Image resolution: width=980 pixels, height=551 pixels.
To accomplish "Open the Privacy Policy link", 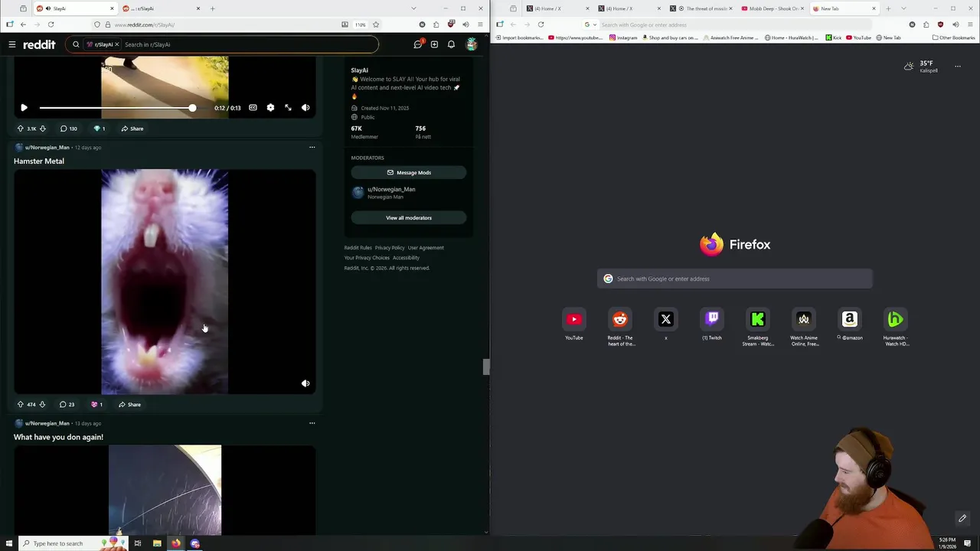I will 390,248.
